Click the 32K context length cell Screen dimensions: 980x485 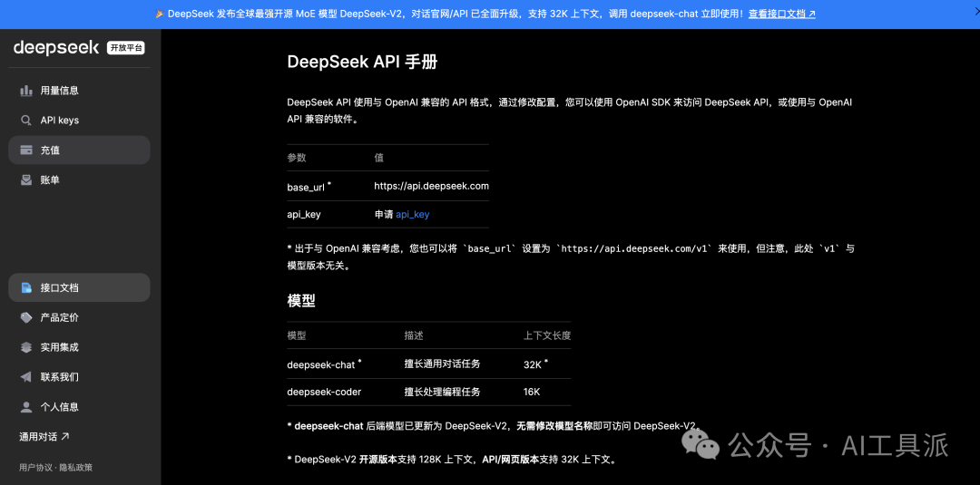click(535, 364)
